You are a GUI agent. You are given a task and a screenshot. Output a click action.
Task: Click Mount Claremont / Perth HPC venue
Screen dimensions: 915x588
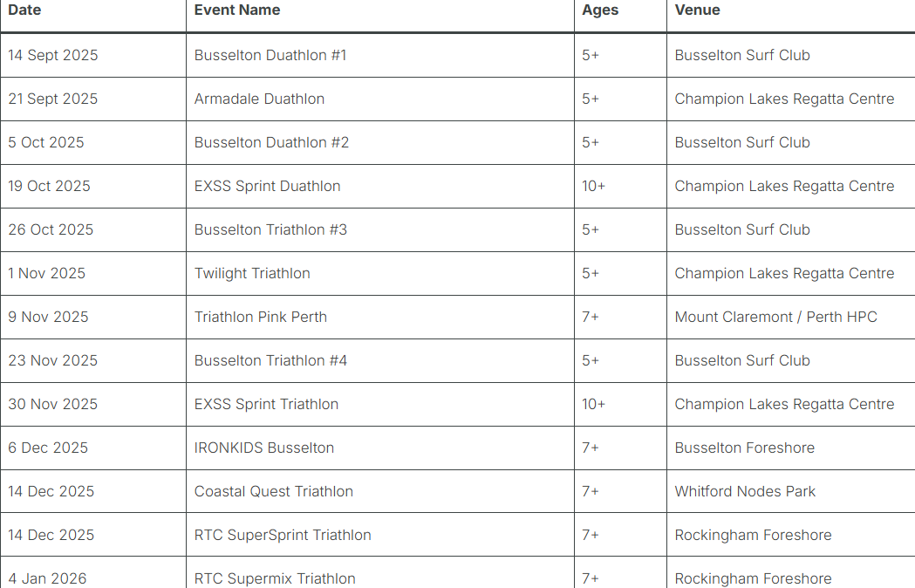click(776, 317)
